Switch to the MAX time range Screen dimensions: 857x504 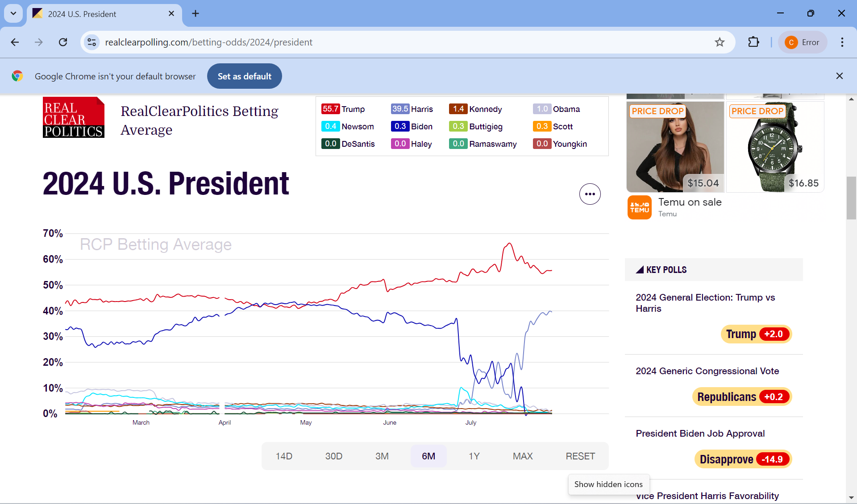pos(522,456)
